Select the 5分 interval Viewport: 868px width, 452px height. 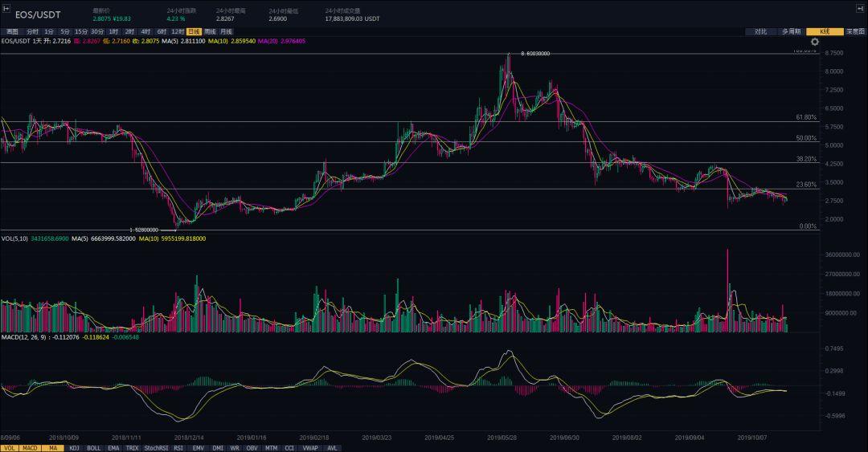[x=65, y=31]
